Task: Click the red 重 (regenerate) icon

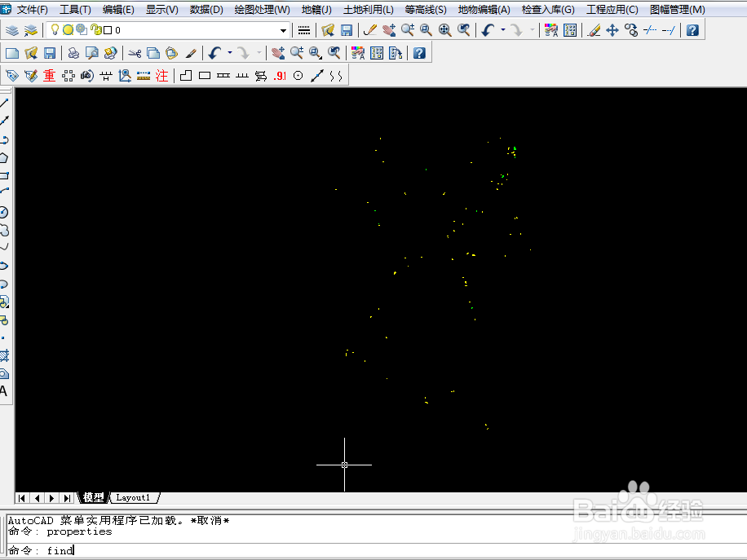Action: [x=50, y=76]
